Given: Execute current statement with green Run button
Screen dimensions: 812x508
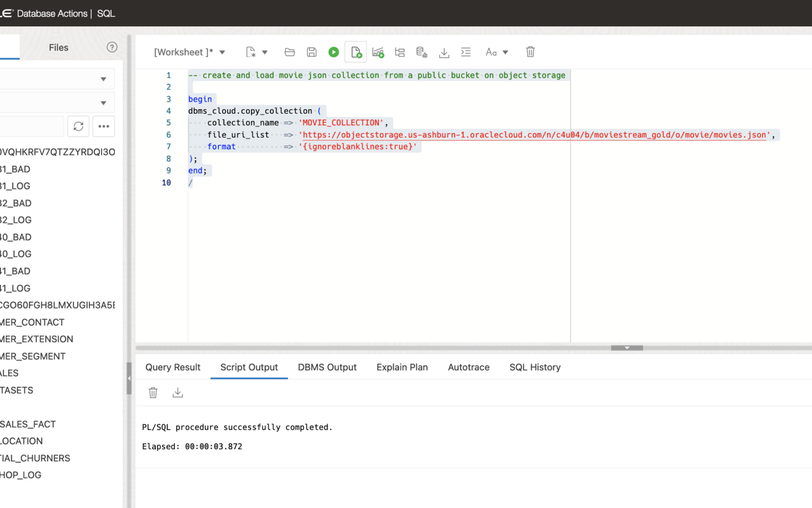Looking at the screenshot, I should pyautogui.click(x=333, y=51).
